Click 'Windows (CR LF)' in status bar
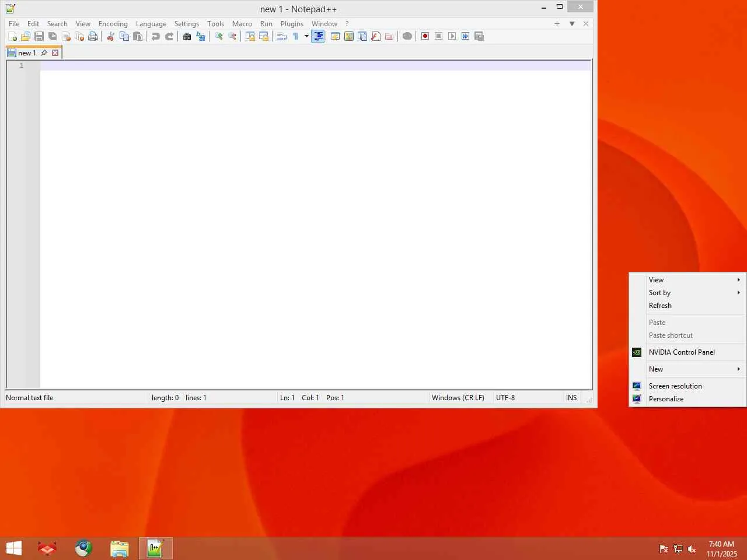 [x=458, y=398]
